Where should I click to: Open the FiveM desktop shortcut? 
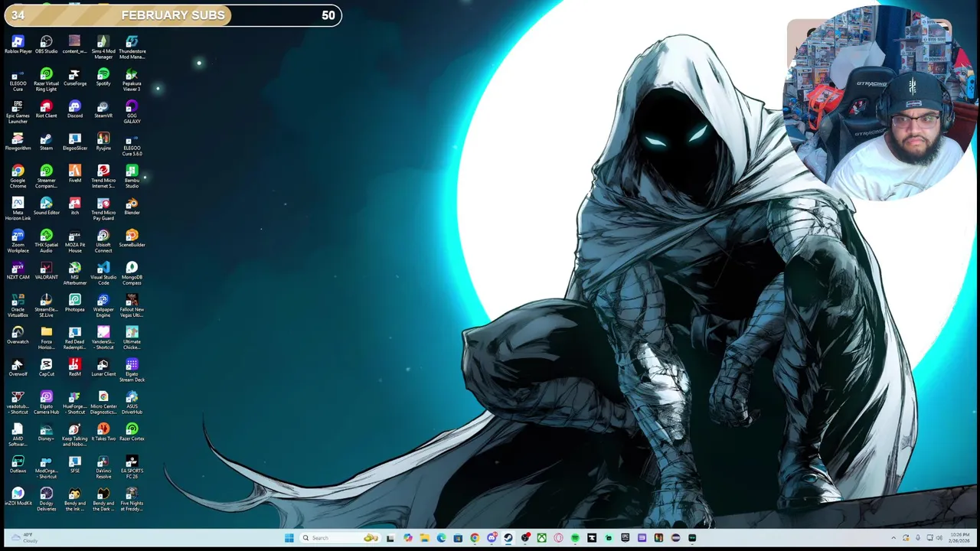tap(75, 174)
